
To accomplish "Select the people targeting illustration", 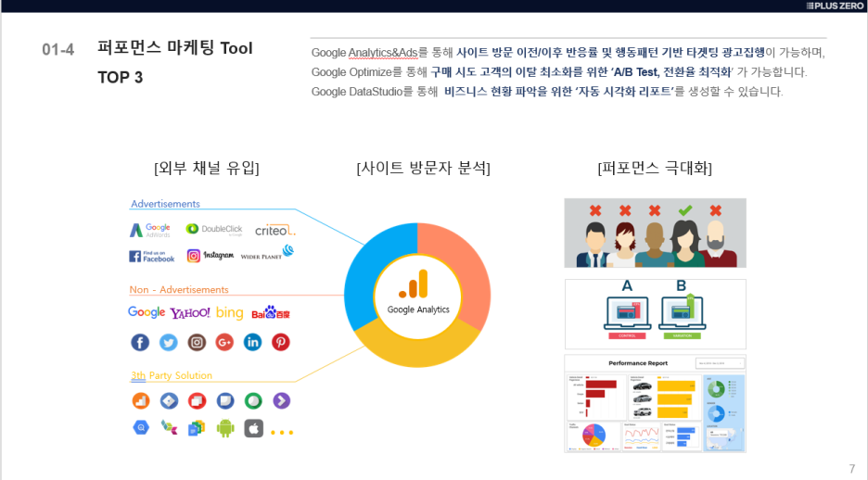I will coord(655,233).
